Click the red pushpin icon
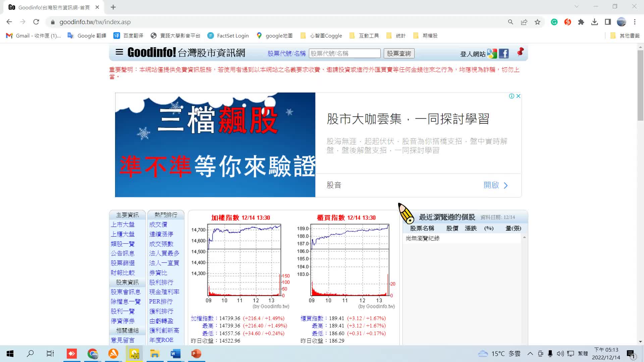 click(x=520, y=51)
